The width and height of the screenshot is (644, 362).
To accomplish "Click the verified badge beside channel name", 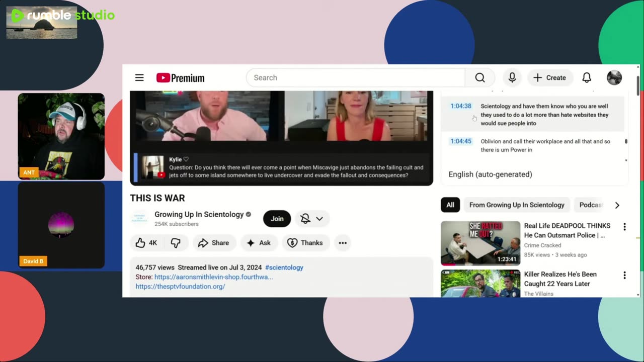I will pos(248,214).
